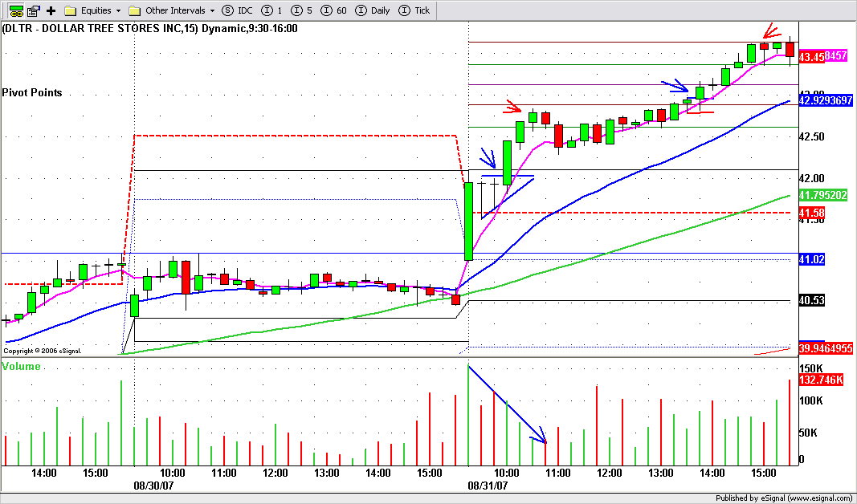Click the black 40.53 price label
The image size is (857, 504).
tap(812, 300)
